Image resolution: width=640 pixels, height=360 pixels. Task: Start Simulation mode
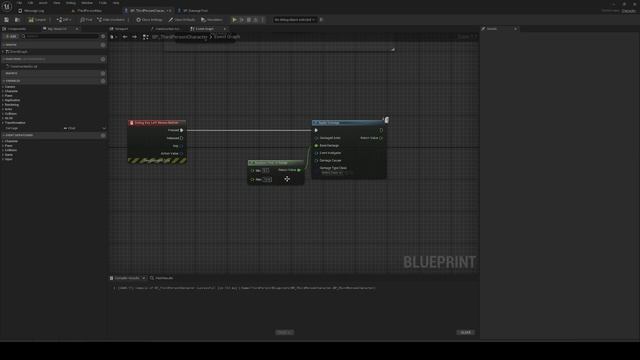coord(212,20)
